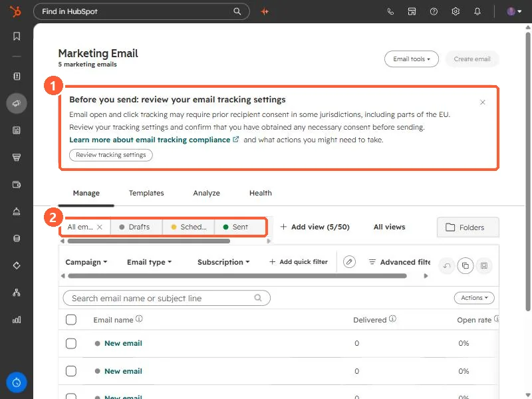Open the Sales storefront sidebar icon
The width and height of the screenshot is (532, 399).
17,157
